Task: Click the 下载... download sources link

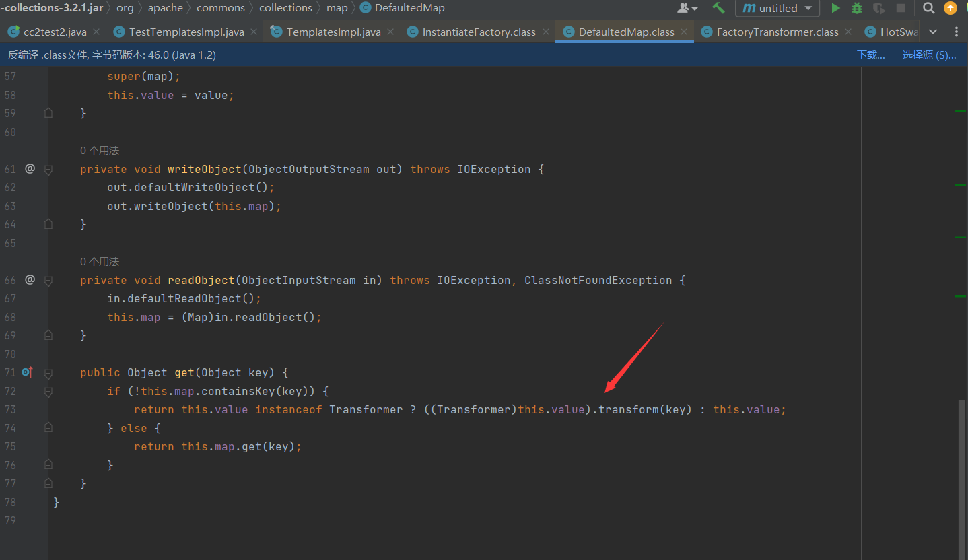Action: click(870, 55)
